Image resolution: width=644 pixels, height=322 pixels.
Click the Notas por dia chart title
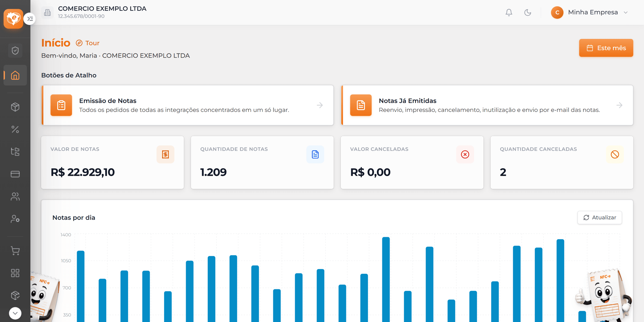(74, 218)
